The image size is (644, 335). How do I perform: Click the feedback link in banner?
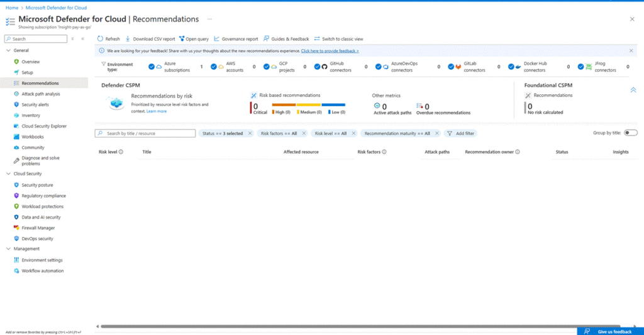click(x=330, y=50)
